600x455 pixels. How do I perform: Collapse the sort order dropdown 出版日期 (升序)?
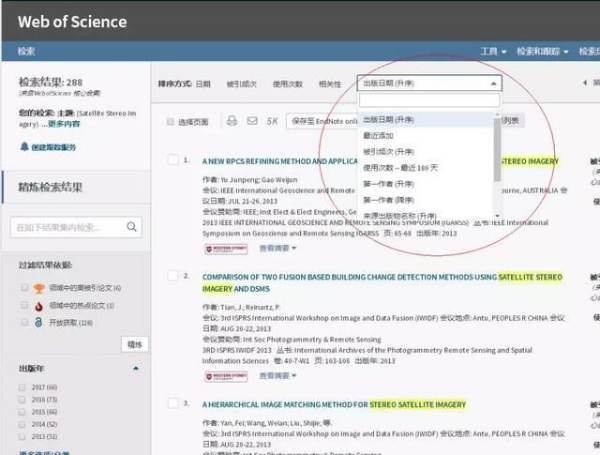click(429, 83)
